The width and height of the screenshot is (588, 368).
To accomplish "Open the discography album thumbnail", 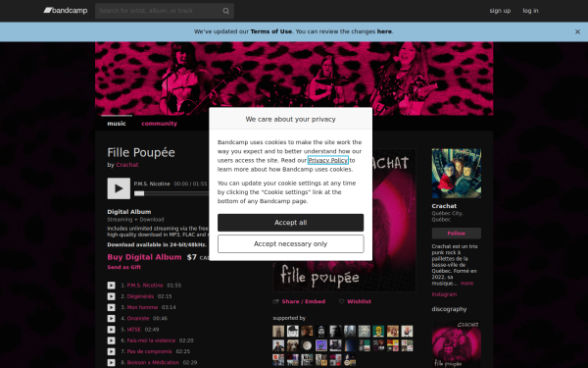I will coord(457,344).
